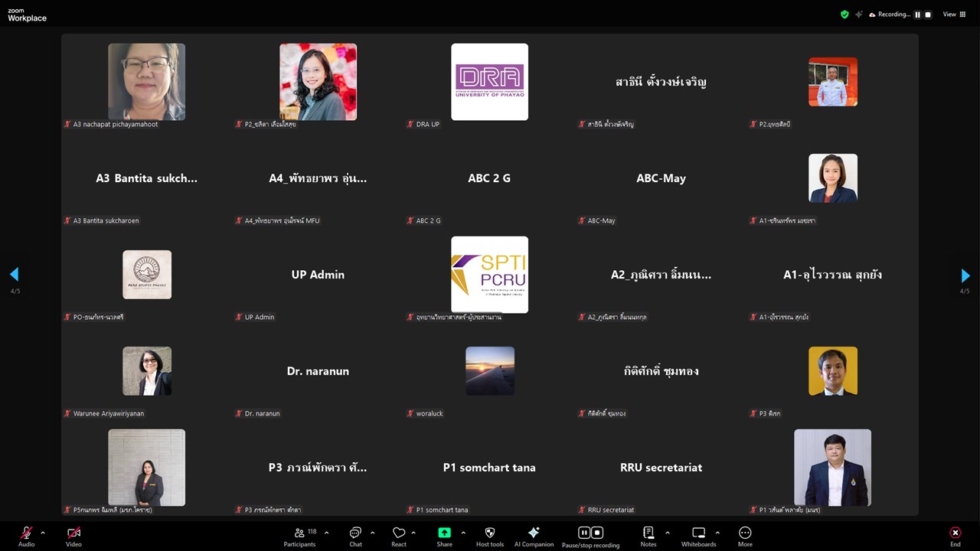
Task: Unmute microphone with the Audio button
Action: click(x=26, y=536)
